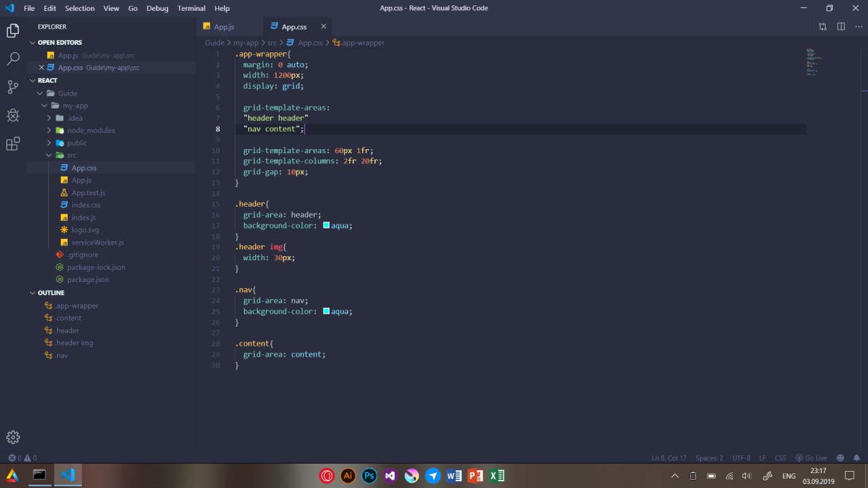The image size is (868, 488).
Task: Open the Source Control view icon
Action: tap(13, 87)
